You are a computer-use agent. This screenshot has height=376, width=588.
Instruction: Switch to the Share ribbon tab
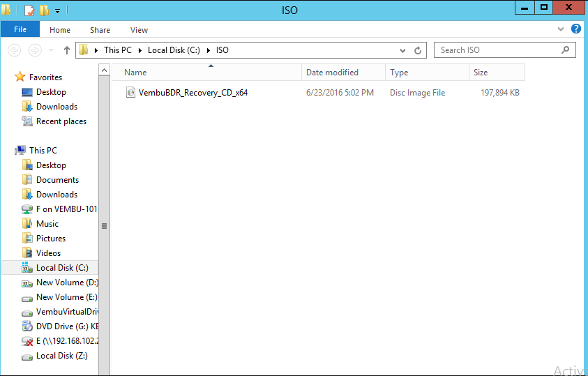click(100, 30)
